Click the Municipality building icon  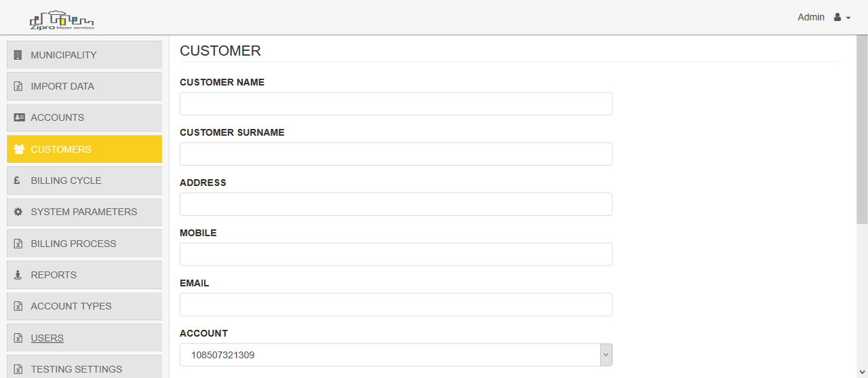[x=18, y=55]
